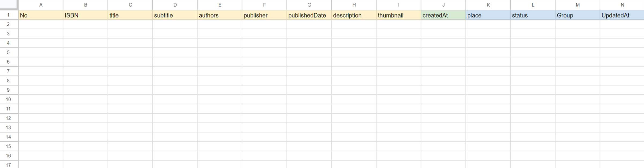
Task: Select row 5 via its row number
Action: click(x=9, y=53)
